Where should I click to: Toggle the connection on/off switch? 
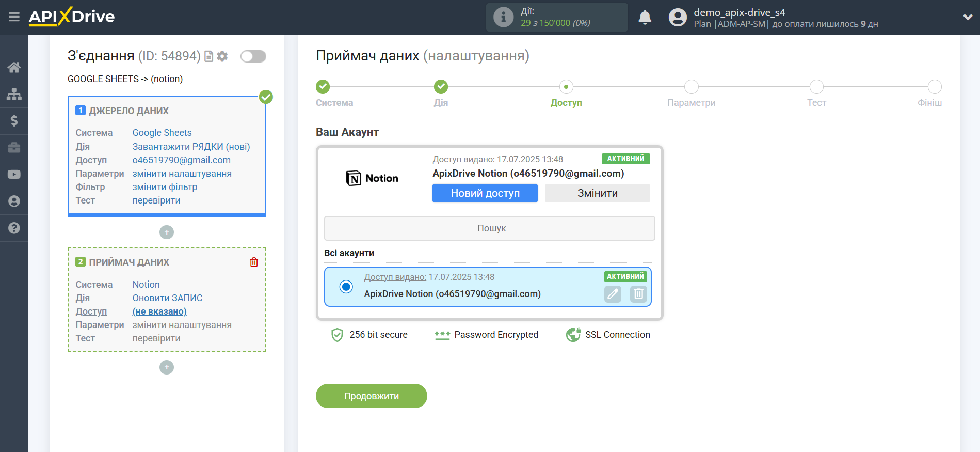pyautogui.click(x=253, y=56)
